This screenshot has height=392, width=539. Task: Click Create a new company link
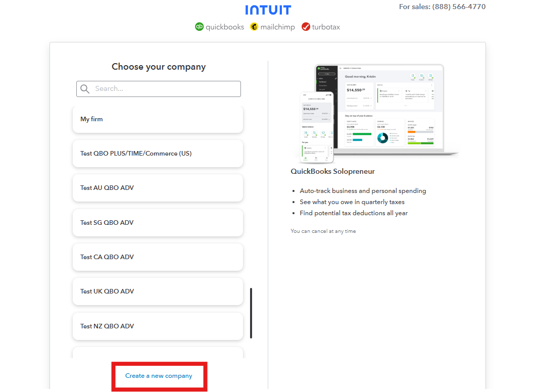tap(159, 376)
